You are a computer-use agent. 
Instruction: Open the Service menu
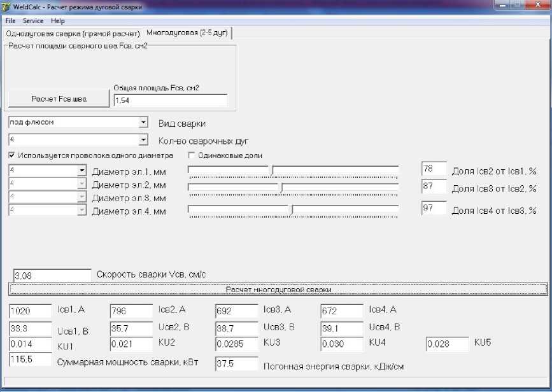(33, 21)
